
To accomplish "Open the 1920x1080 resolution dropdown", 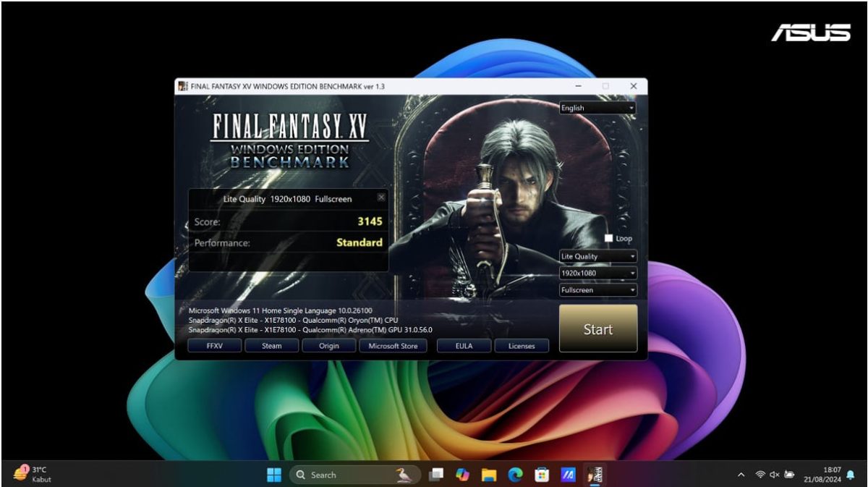I will (x=598, y=274).
